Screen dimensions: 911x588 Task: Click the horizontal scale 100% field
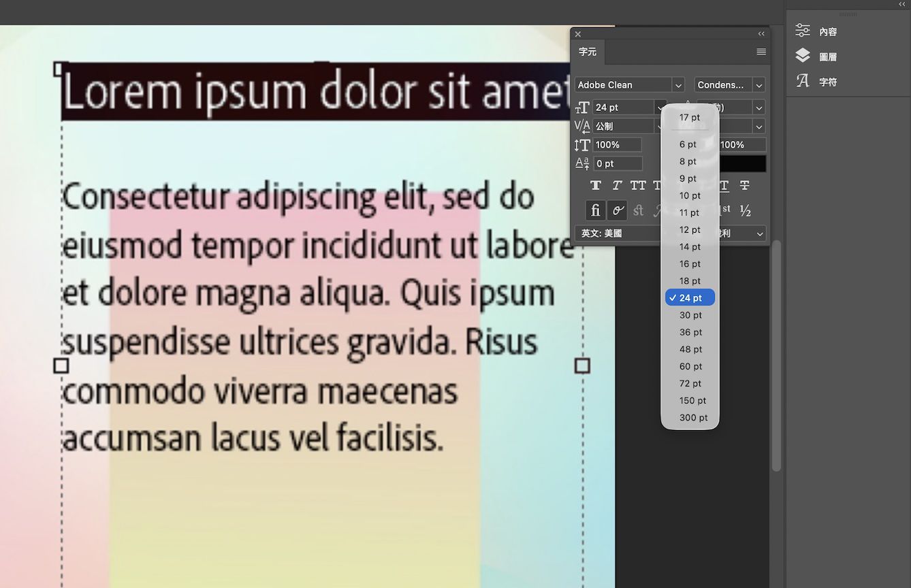(742, 145)
